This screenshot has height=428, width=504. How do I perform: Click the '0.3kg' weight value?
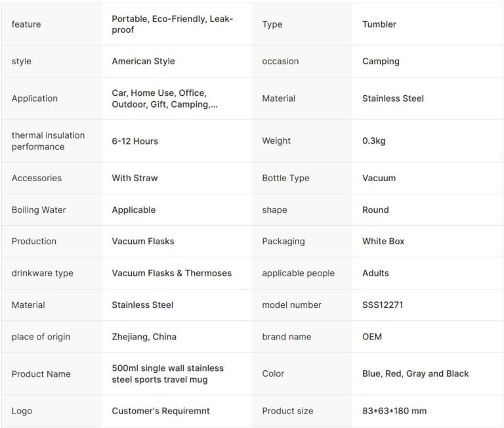374,140
